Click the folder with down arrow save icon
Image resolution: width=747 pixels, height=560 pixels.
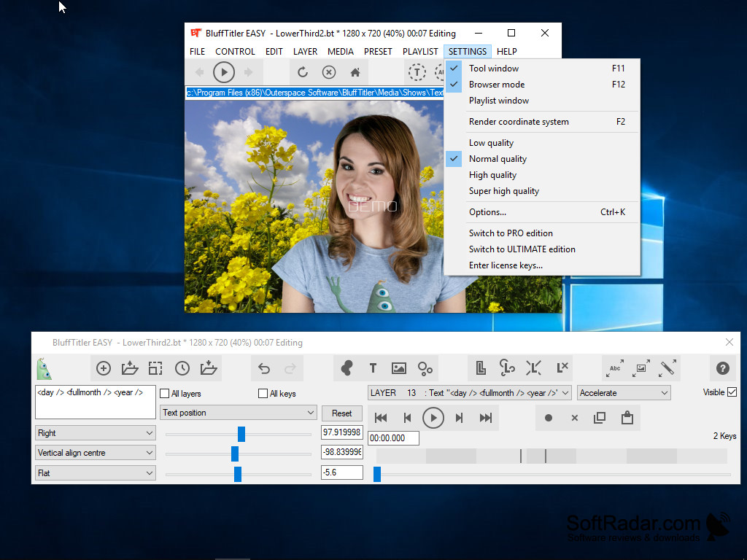tap(209, 368)
